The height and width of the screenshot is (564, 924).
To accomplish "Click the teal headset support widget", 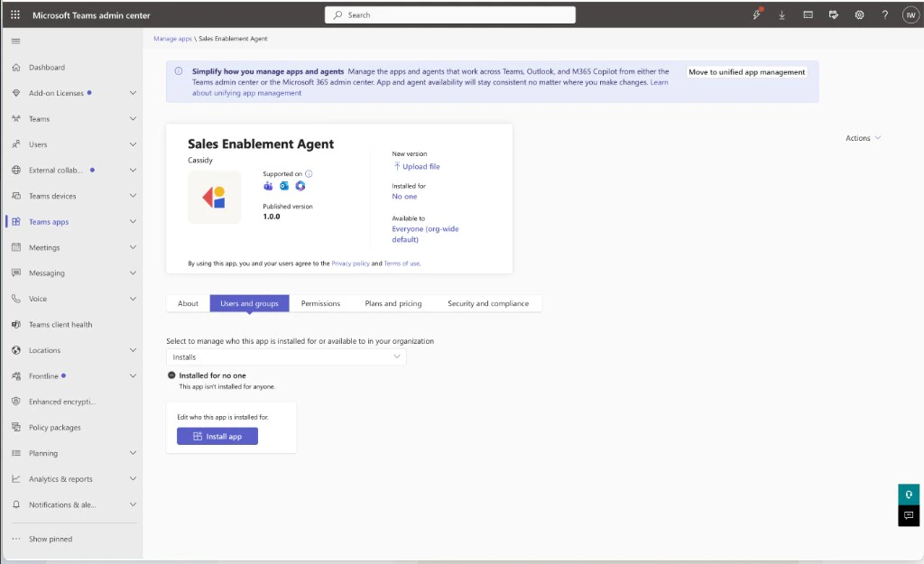I will pos(909,495).
